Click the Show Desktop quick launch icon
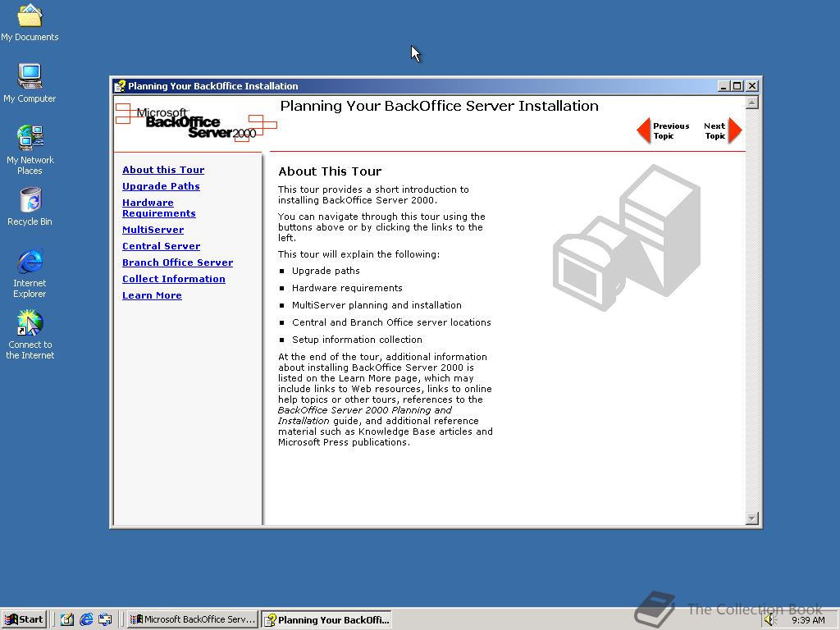840x630 pixels. pyautogui.click(x=67, y=619)
